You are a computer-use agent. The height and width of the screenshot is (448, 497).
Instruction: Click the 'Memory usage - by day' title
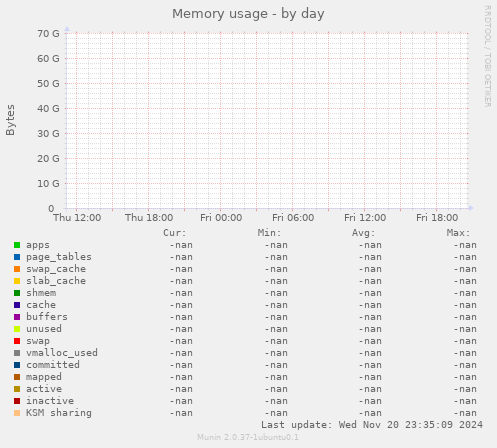[x=248, y=14]
